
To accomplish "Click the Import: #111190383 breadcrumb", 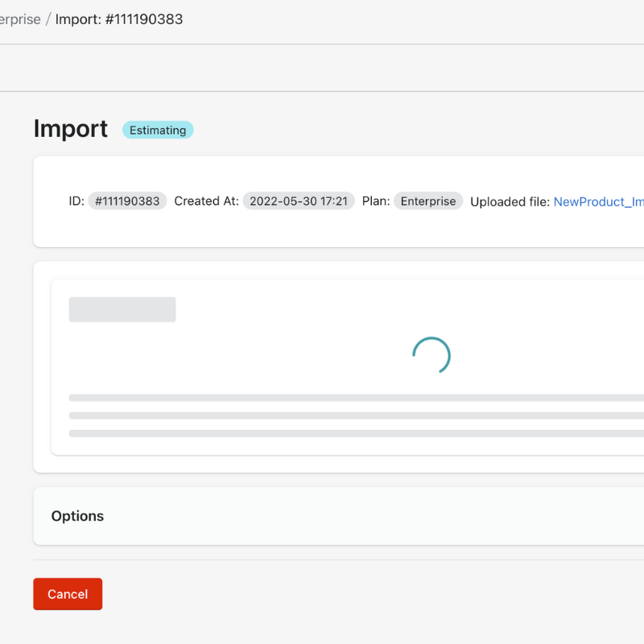I will click(119, 19).
